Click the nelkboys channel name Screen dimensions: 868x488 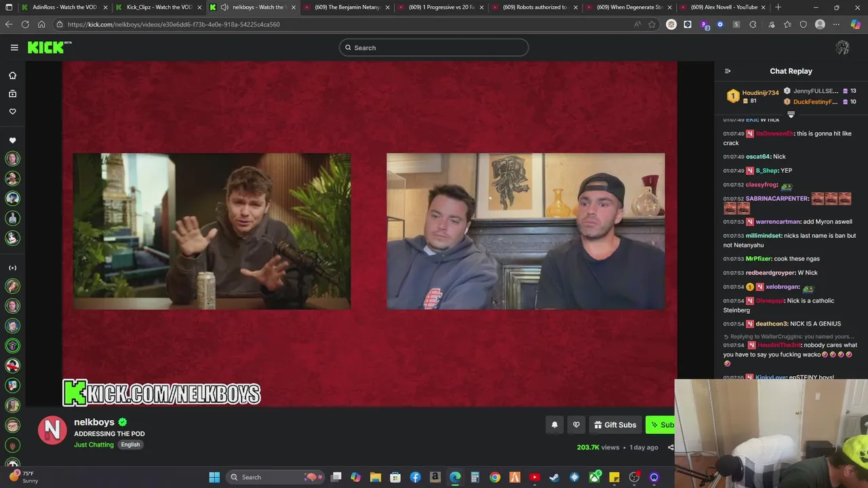(94, 422)
